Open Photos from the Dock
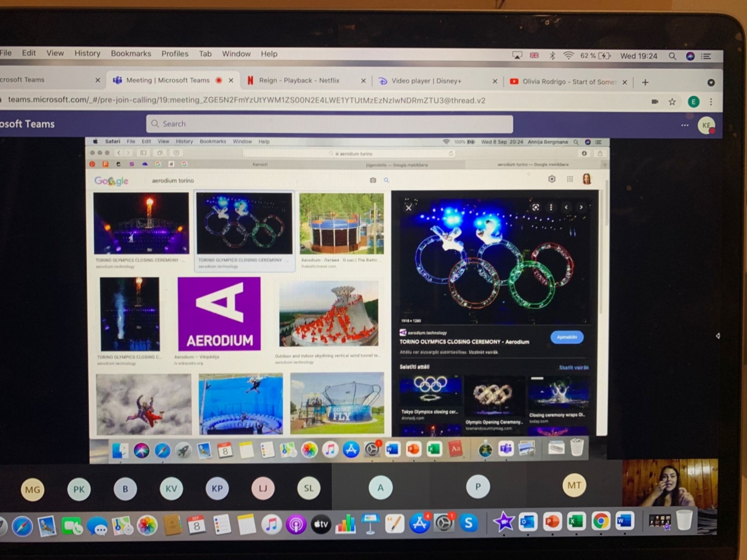Screen dimensions: 747x560 coord(147,525)
